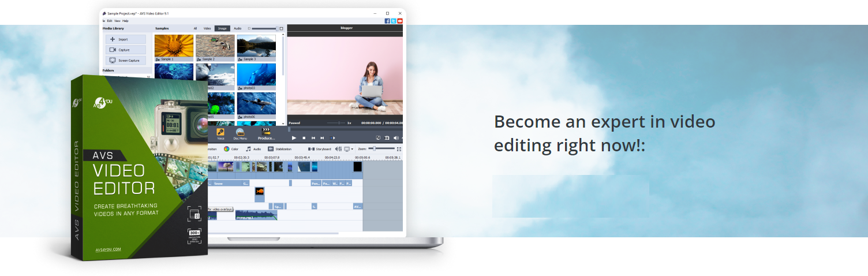Open the Disc Menu tool
Screen dimensions: 868x276
[x=240, y=134]
